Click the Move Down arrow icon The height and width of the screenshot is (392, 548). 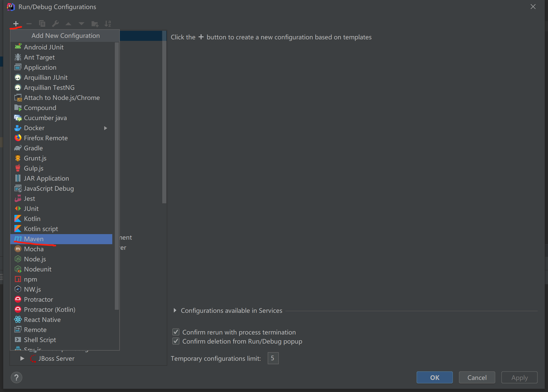(x=81, y=24)
